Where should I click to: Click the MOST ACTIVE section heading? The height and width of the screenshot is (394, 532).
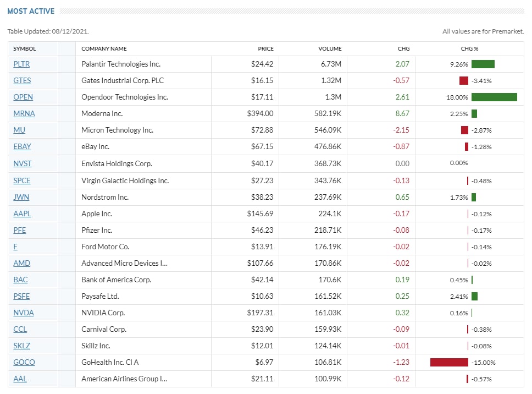tap(31, 11)
